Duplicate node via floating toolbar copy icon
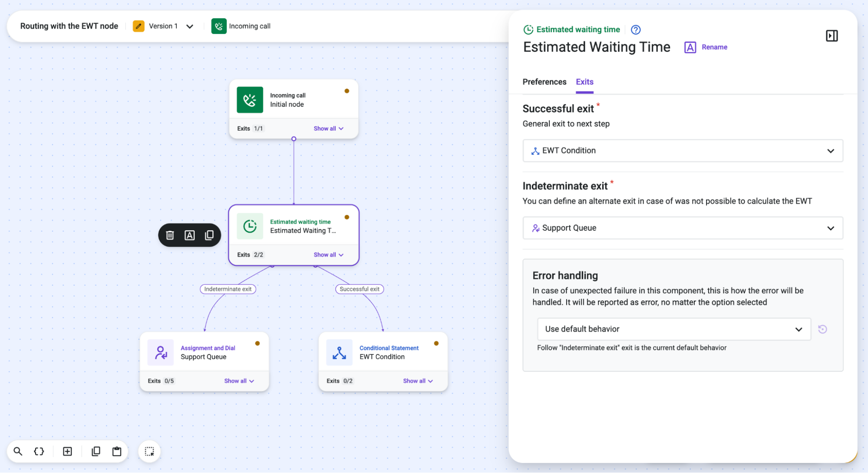Viewport: 868px width, 473px height. [209, 235]
